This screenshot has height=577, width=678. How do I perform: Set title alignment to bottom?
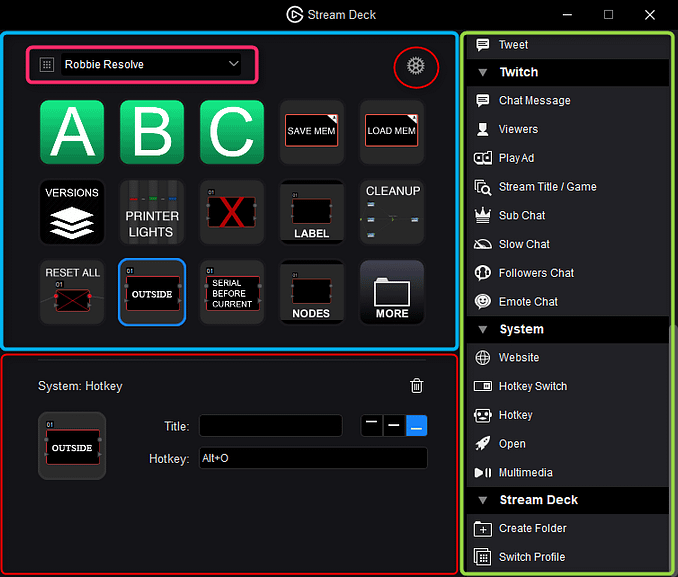coord(416,426)
